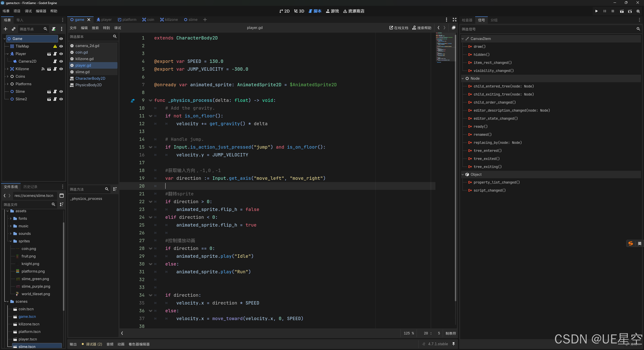Click the 125 % zoom level
The width and height of the screenshot is (644, 350).
click(x=409, y=333)
